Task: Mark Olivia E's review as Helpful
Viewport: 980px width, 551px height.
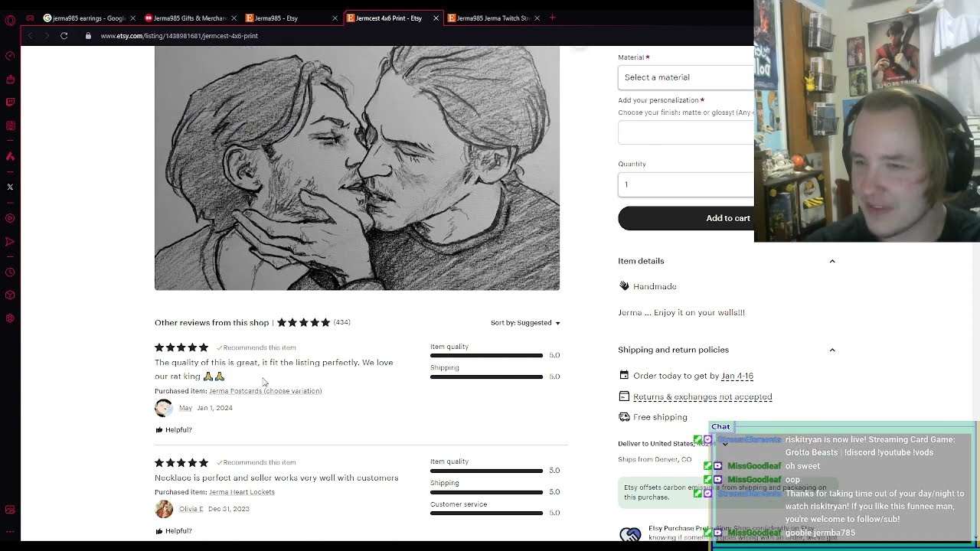Action: 174,531
